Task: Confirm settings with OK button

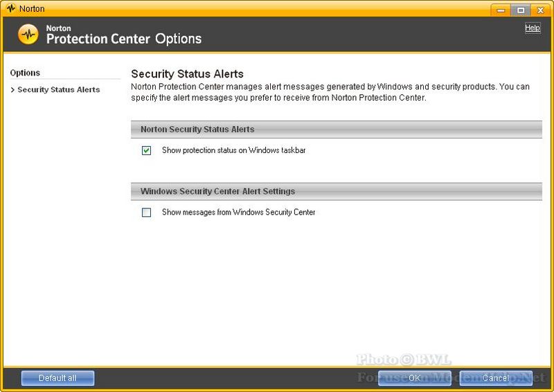Action: (414, 378)
